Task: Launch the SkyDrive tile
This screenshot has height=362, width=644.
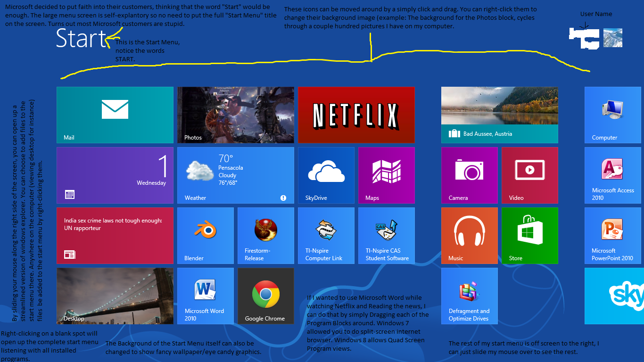Action: pos(326,175)
